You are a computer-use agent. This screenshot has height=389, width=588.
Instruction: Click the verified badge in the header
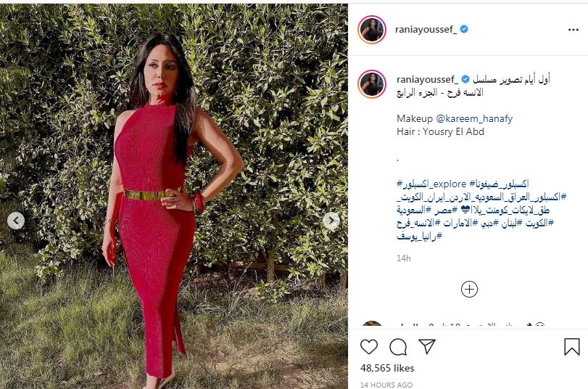(x=464, y=29)
